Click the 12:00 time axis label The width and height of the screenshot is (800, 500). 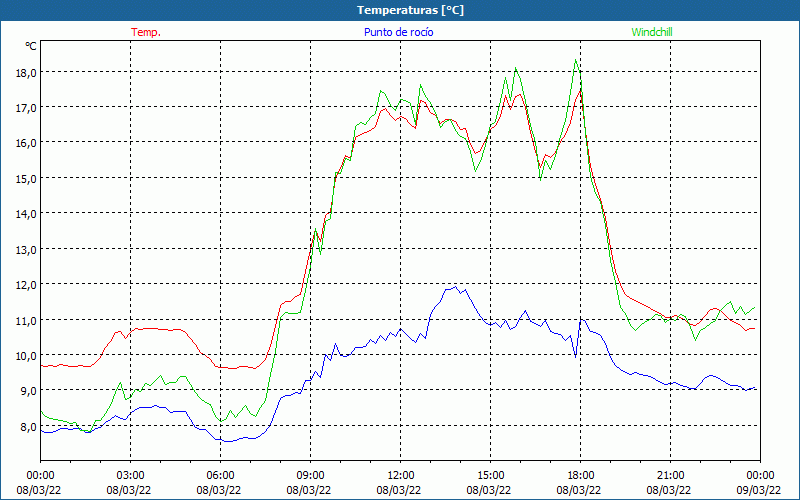(x=401, y=476)
